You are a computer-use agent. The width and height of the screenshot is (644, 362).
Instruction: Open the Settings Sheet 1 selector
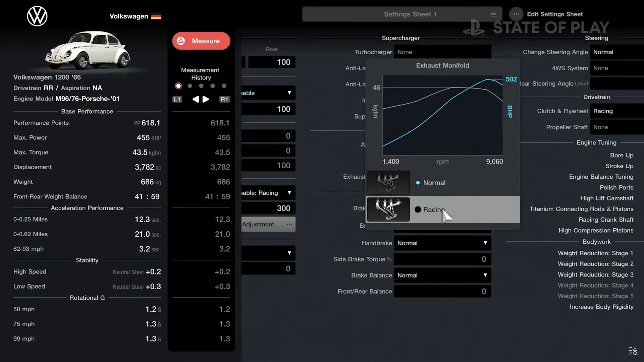tap(402, 14)
